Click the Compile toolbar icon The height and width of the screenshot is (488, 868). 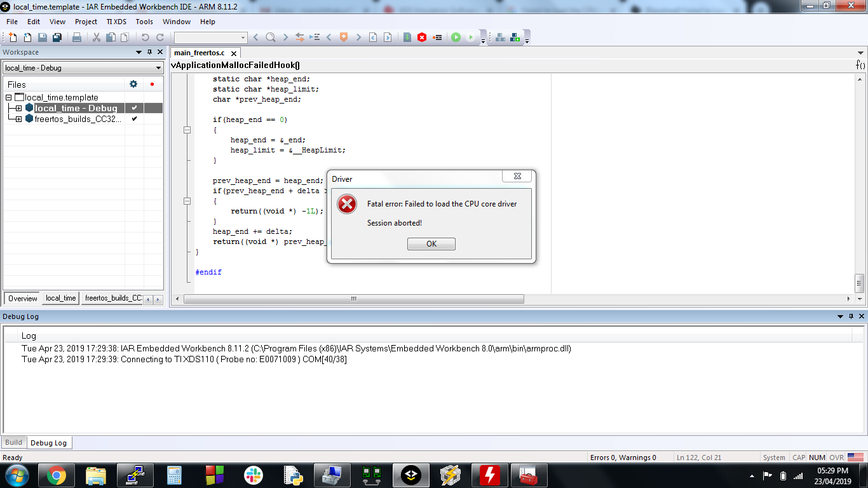pos(407,37)
